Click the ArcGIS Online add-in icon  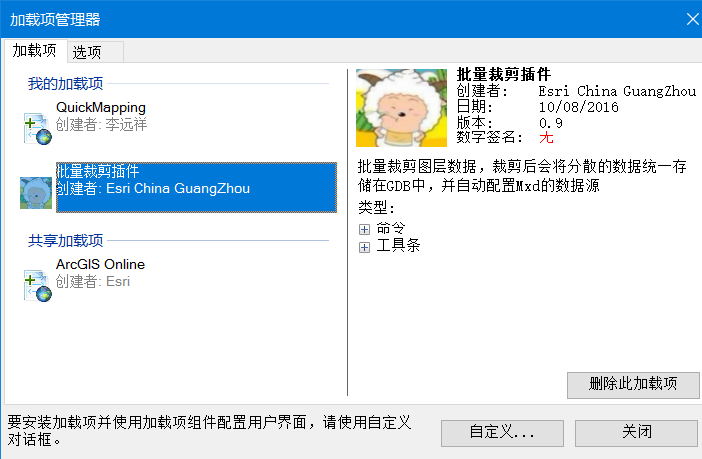[38, 286]
